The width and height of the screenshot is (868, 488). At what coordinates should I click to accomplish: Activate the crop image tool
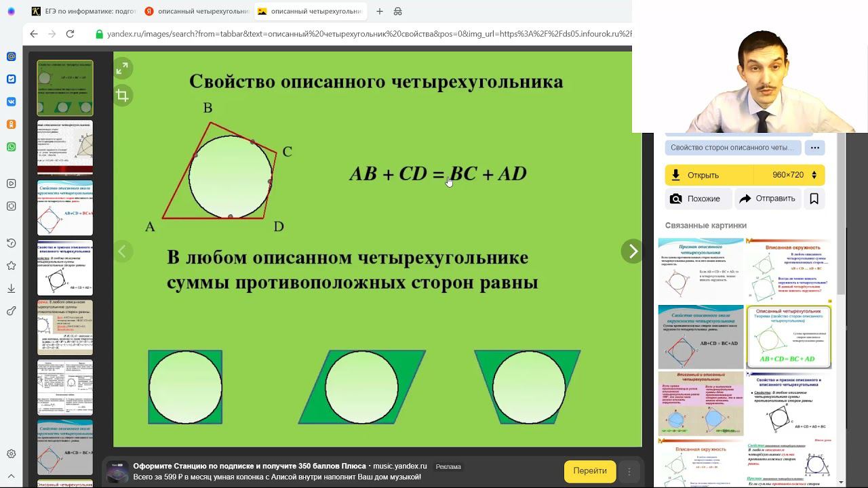tap(123, 96)
